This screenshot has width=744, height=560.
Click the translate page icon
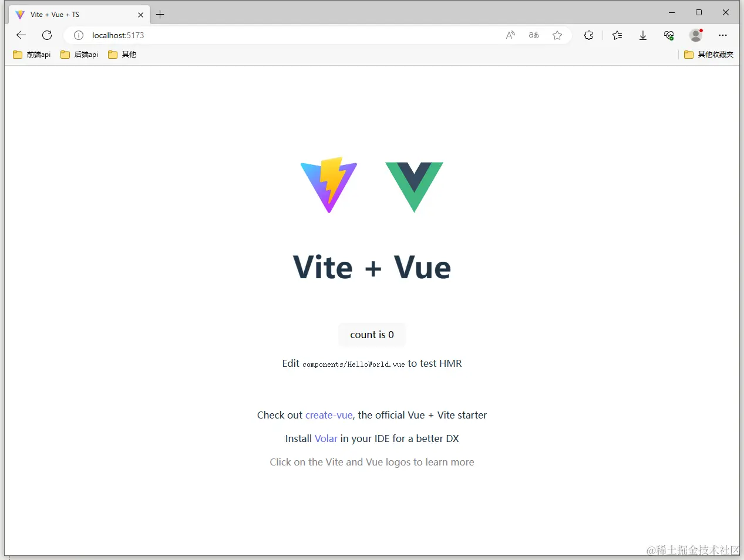tap(534, 35)
